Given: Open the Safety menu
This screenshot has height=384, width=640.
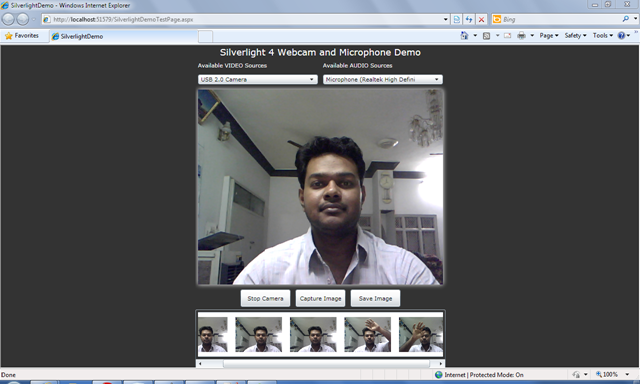Looking at the screenshot, I should click(x=576, y=36).
